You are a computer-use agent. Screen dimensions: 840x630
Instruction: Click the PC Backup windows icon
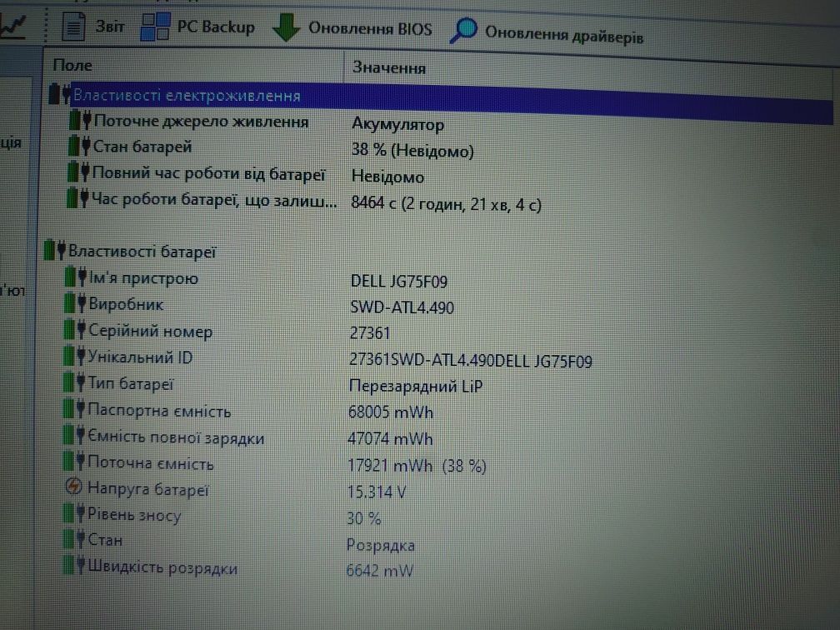[155, 27]
